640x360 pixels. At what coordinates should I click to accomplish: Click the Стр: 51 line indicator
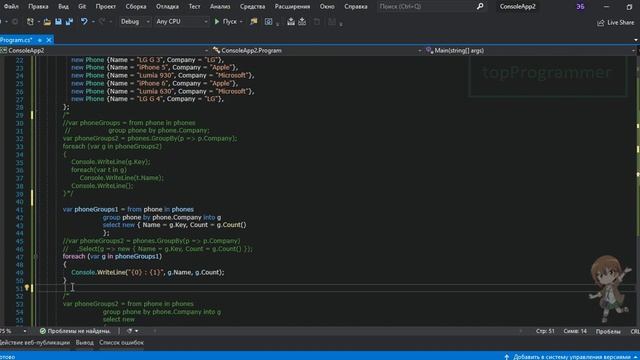[x=545, y=331]
